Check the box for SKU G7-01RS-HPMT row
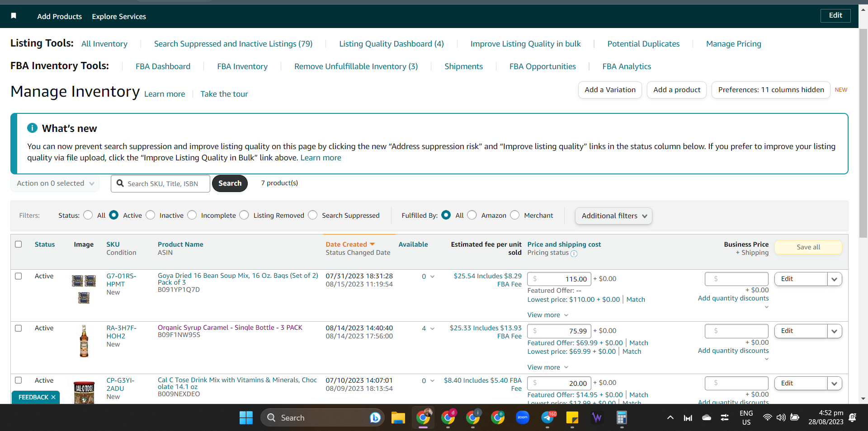The height and width of the screenshot is (431, 868). (19, 276)
